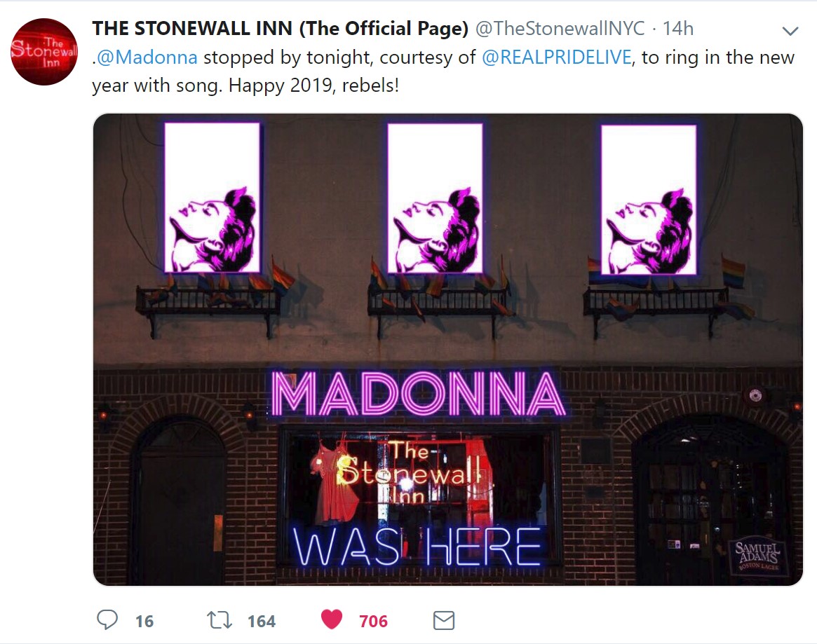This screenshot has width=817, height=644.
Task: Toggle the red heart like icon
Action: (x=332, y=619)
